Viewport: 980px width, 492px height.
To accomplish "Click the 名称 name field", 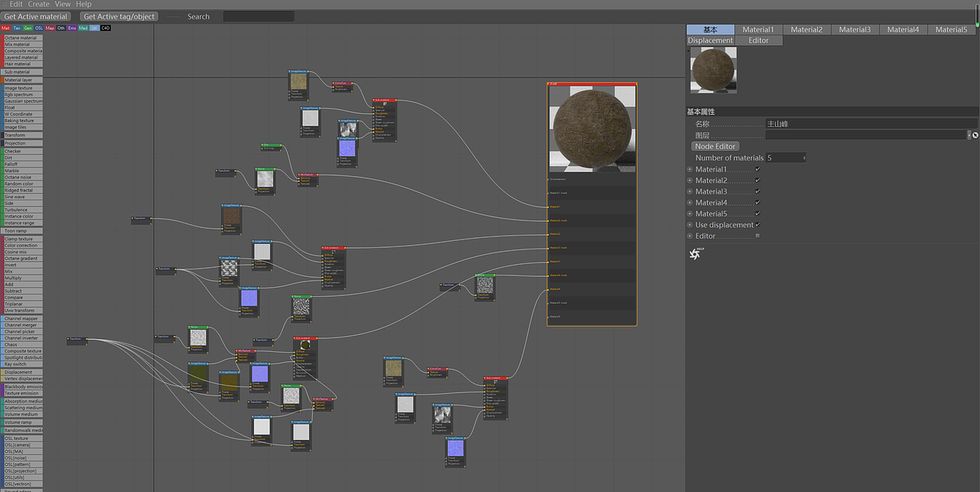I will coord(871,123).
